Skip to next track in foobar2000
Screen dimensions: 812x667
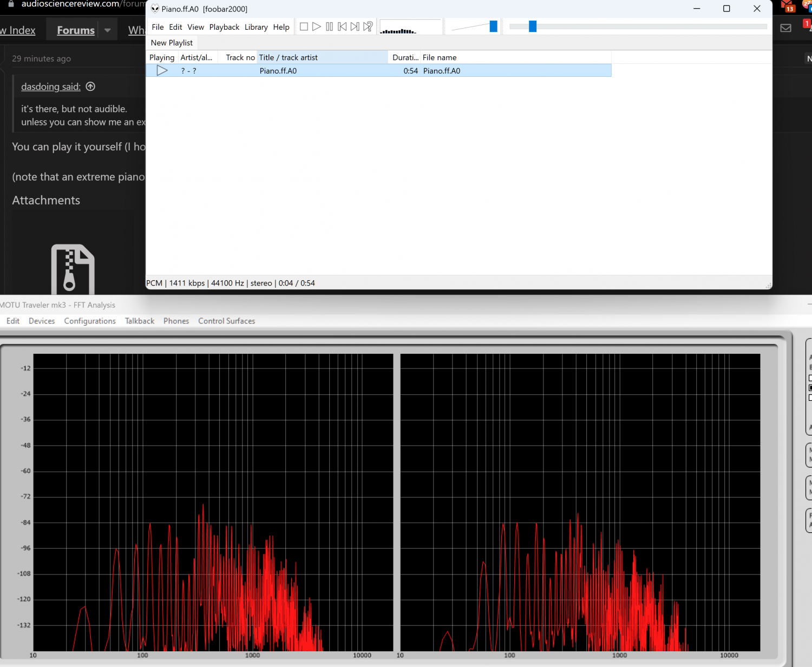tap(355, 27)
